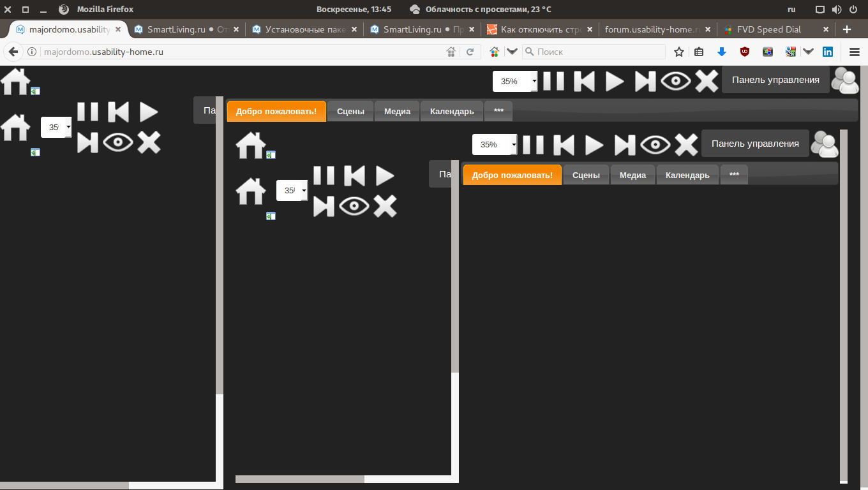Open the weather indicator Облачность с просветами
868x490 pixels.
coord(480,10)
